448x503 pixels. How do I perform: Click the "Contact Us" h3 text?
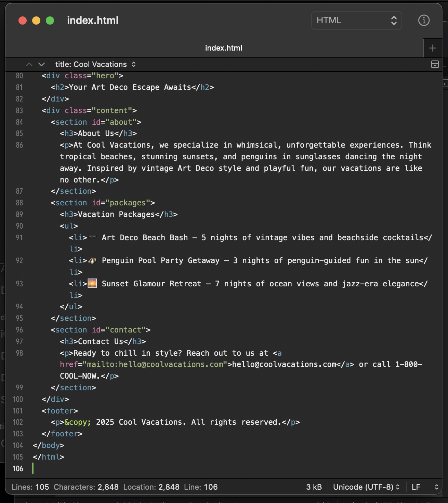click(x=101, y=341)
